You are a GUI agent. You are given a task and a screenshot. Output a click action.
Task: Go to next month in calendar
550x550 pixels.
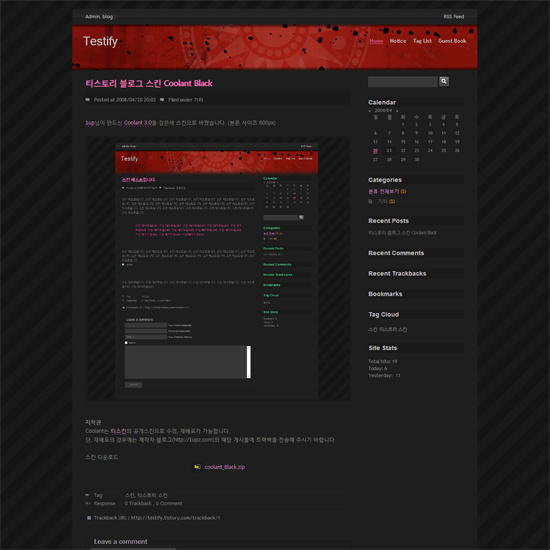[397, 111]
